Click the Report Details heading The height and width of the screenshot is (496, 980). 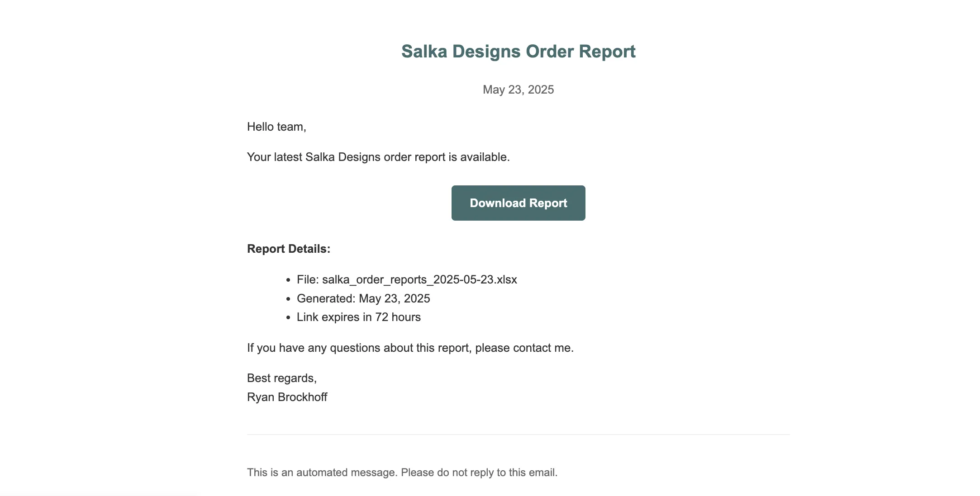[x=288, y=248]
